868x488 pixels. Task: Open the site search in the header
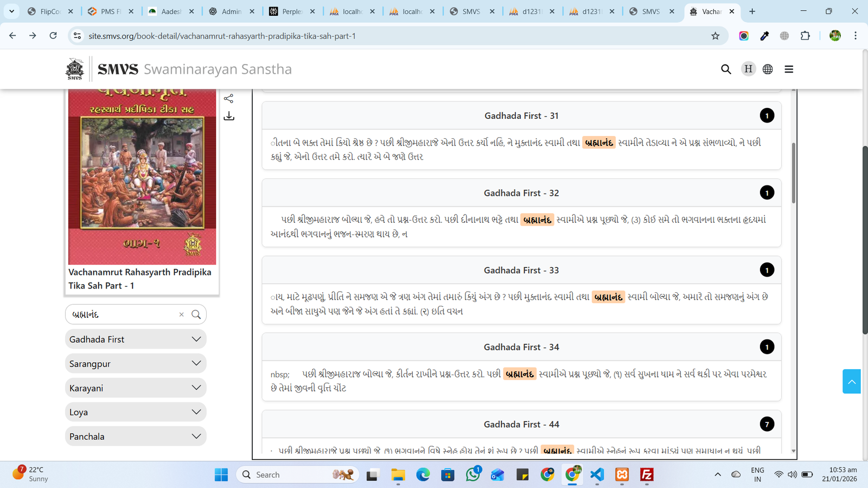tap(726, 69)
